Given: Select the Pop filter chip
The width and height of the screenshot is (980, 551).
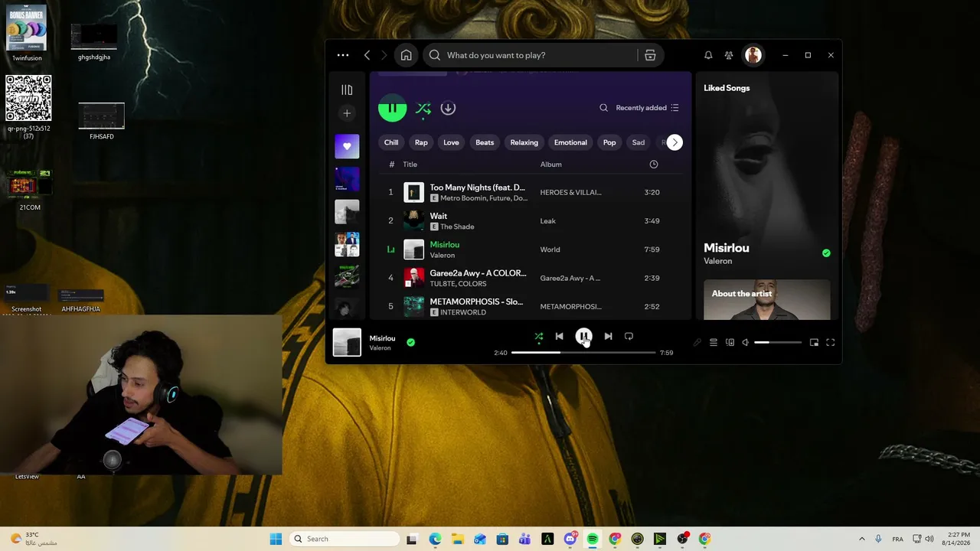Looking at the screenshot, I should tap(609, 142).
